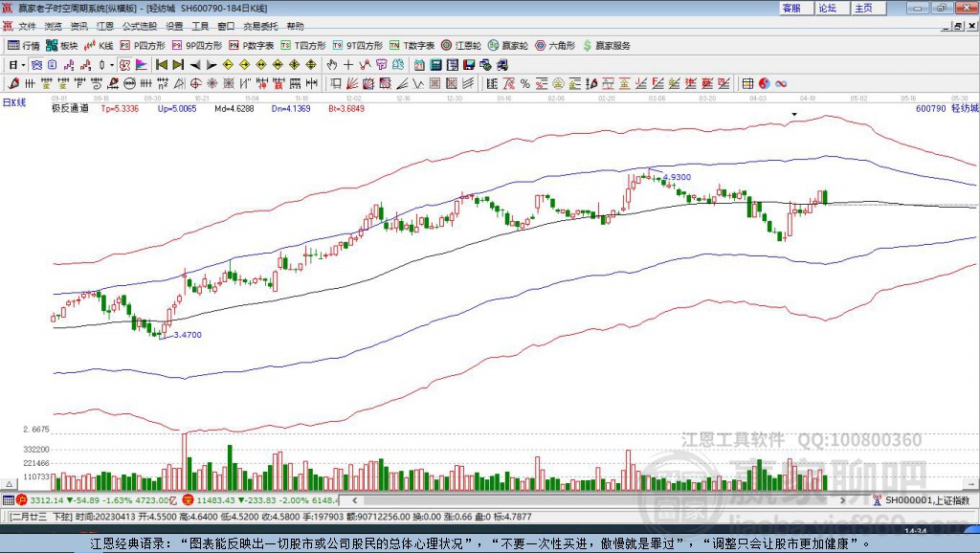
Task: Select the hand pan tool
Action: (332, 65)
